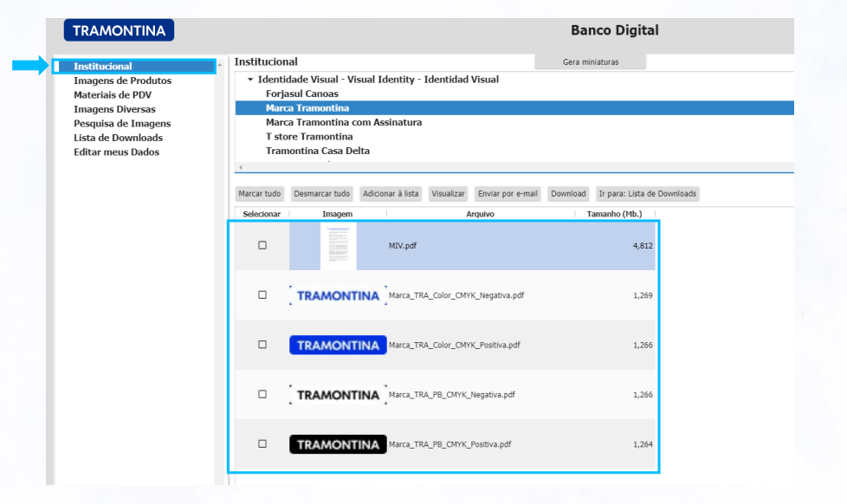The height and width of the screenshot is (504, 847).
Task: Go to Ir para: Lista de Downloads
Action: click(x=647, y=193)
